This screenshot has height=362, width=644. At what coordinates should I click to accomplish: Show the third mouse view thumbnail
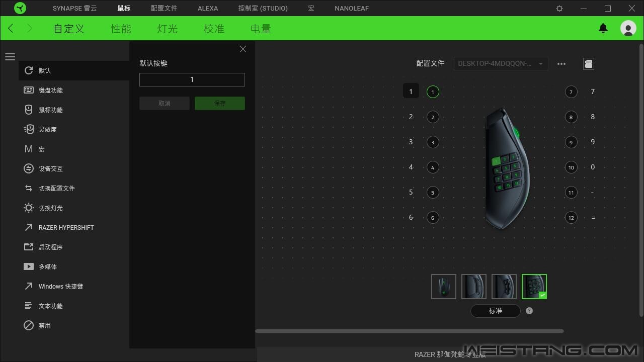point(504,287)
